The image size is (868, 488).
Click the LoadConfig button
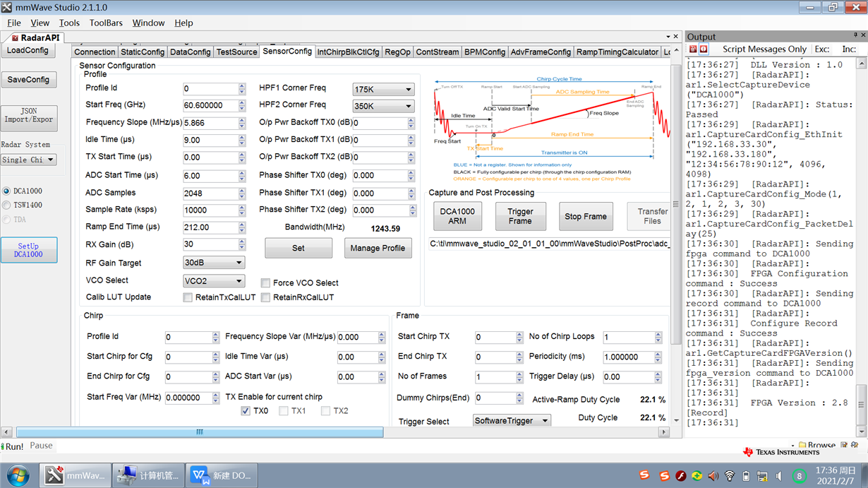(x=28, y=50)
